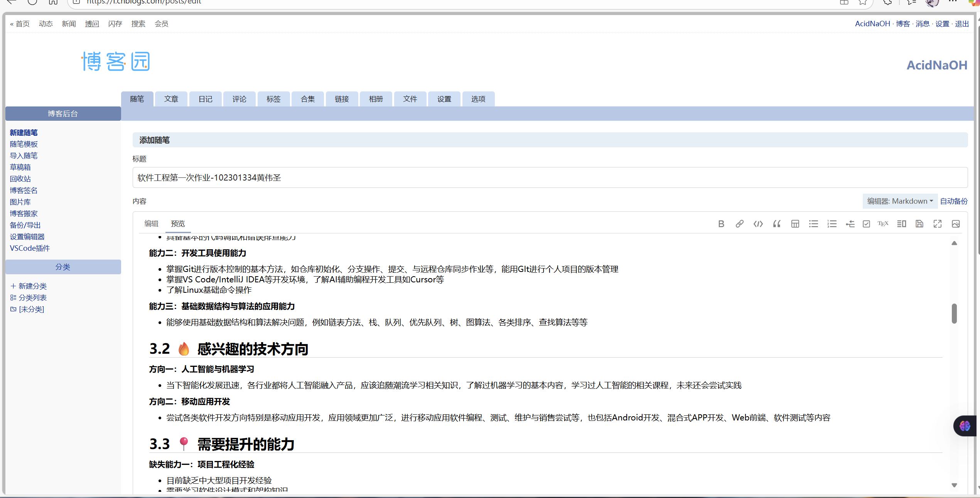Insert task list checkbox from toolbar
The height and width of the screenshot is (498, 980).
coord(866,224)
